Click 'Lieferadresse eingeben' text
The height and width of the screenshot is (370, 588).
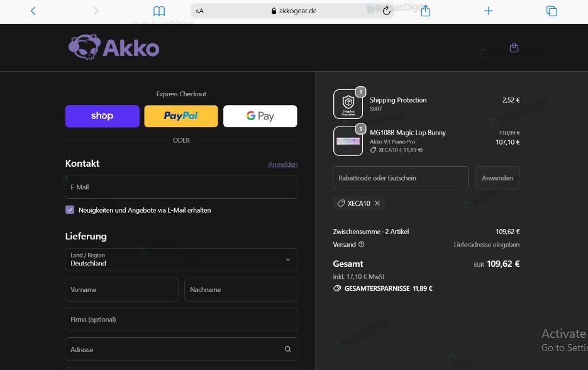pyautogui.click(x=486, y=245)
